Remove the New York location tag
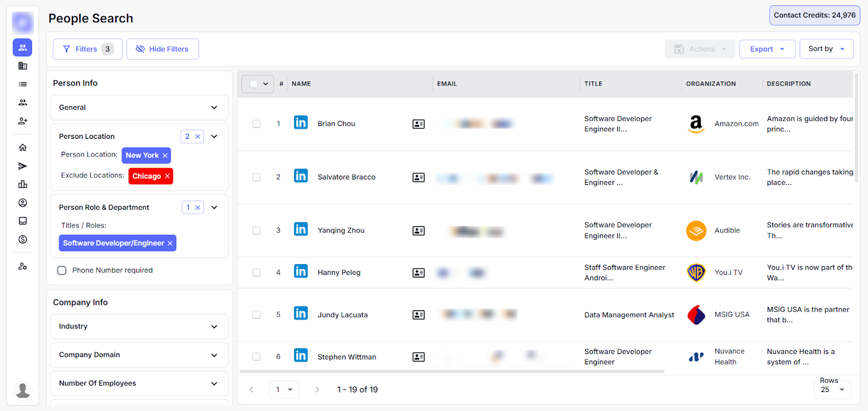Viewport: 868px width, 411px height. [165, 156]
